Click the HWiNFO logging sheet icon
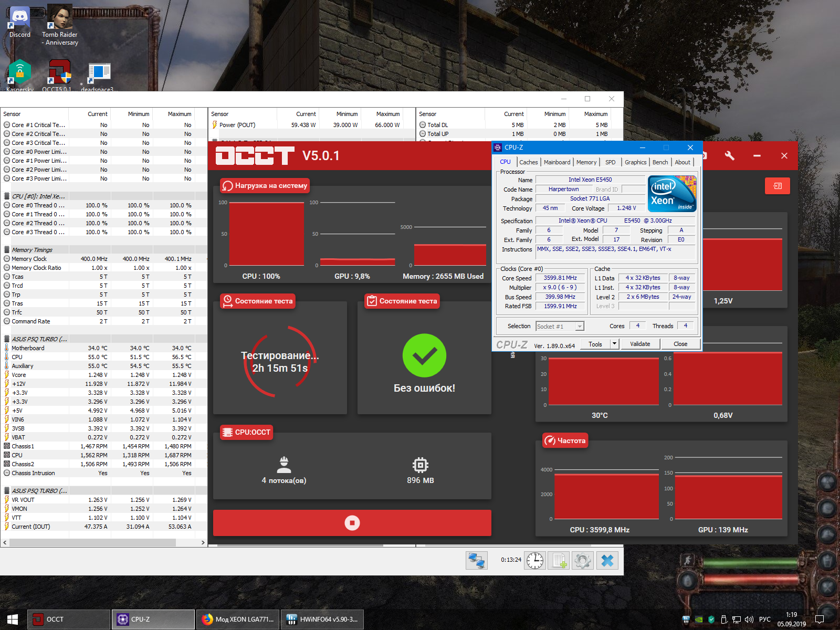 (559, 560)
